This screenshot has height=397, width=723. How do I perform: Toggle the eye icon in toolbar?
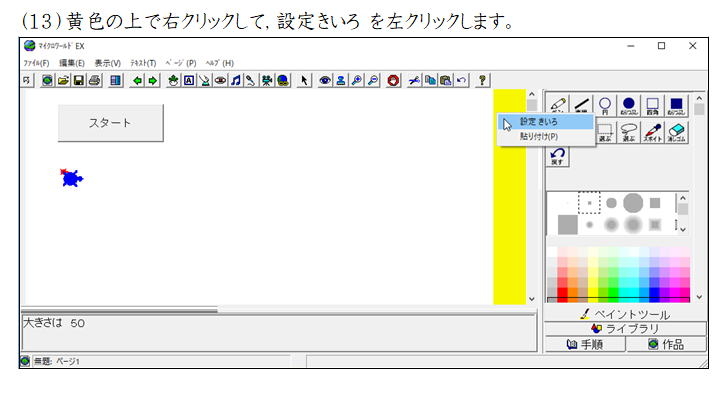pyautogui.click(x=325, y=80)
